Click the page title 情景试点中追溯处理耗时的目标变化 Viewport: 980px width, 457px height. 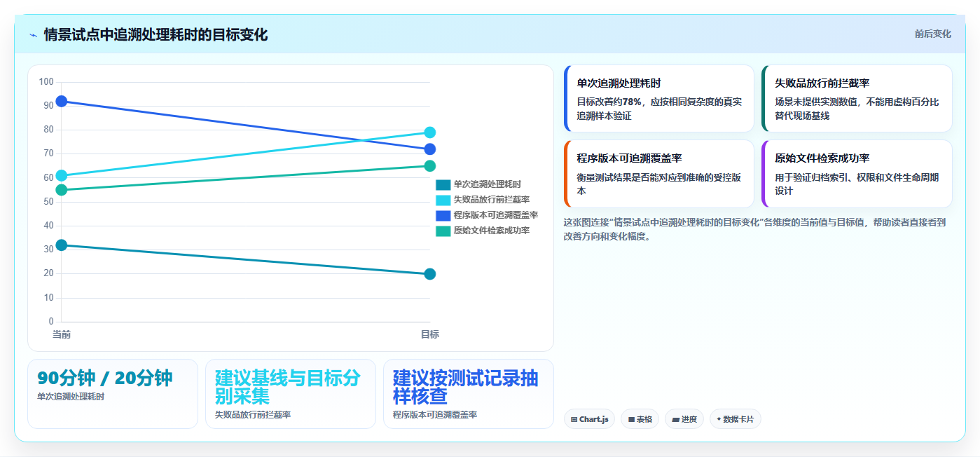tap(156, 34)
